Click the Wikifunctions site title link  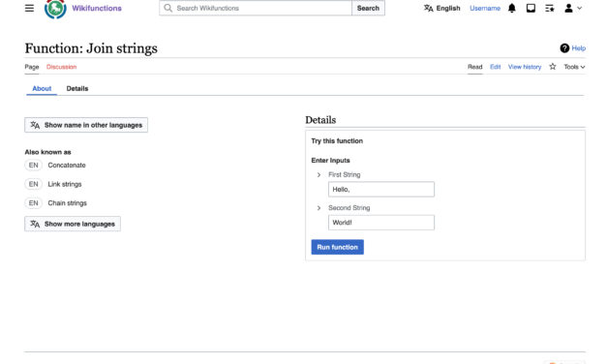point(97,8)
